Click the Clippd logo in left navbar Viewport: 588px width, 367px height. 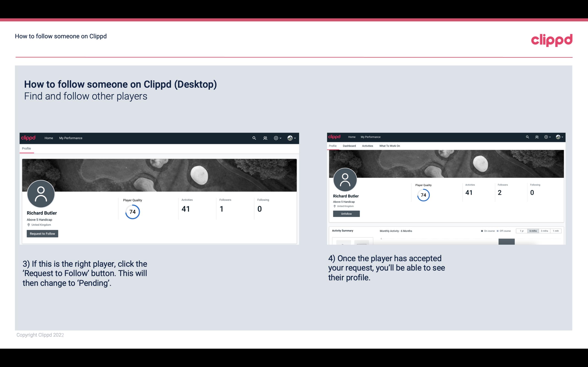(x=28, y=138)
